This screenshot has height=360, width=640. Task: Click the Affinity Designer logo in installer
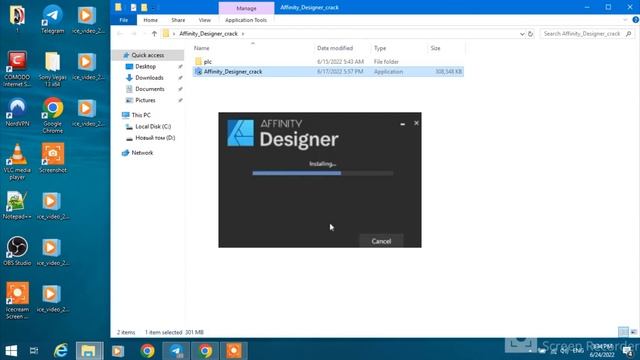click(240, 133)
